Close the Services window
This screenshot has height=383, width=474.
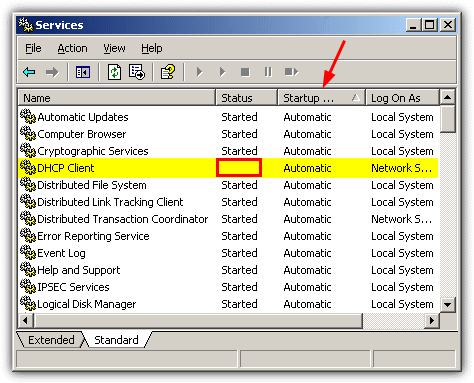tap(448, 25)
